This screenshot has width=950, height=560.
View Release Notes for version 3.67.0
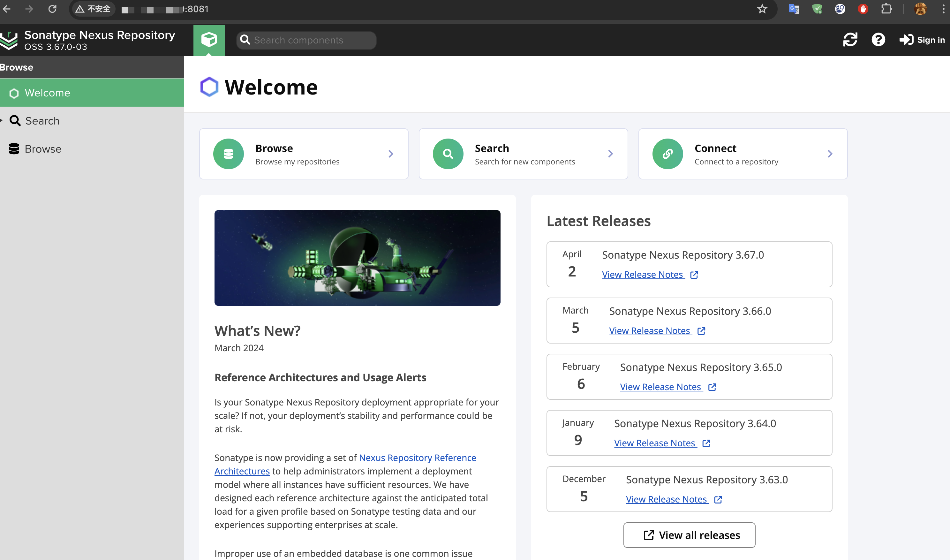tap(643, 274)
